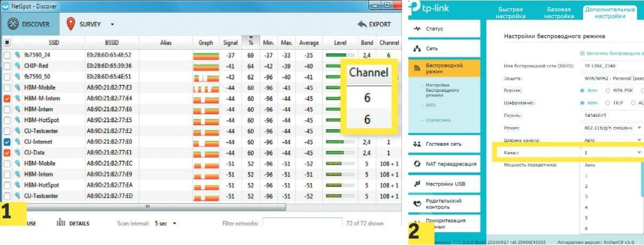Image resolution: width=644 pixels, height=245 pixels.
Task: Toggle the Включить беспроводное вещание checkbox
Action: [x=582, y=53]
